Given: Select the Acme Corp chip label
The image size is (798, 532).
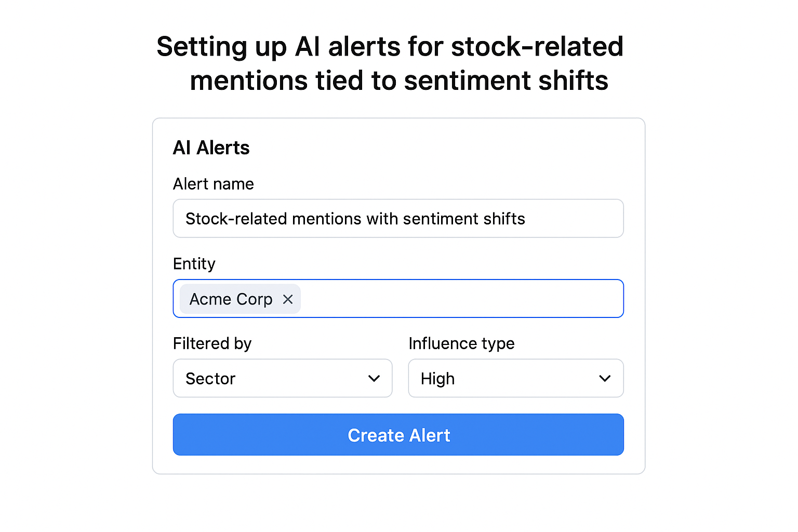Looking at the screenshot, I should [x=231, y=299].
